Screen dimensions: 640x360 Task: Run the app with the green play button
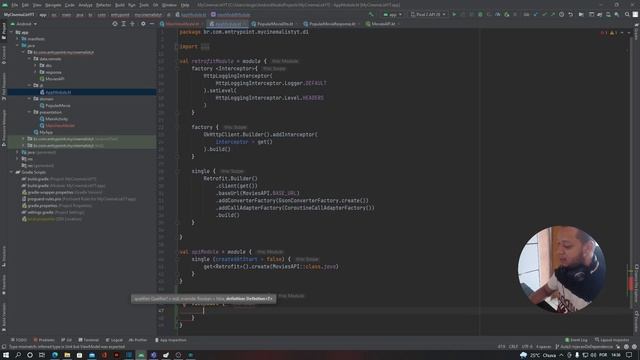pyautogui.click(x=454, y=14)
